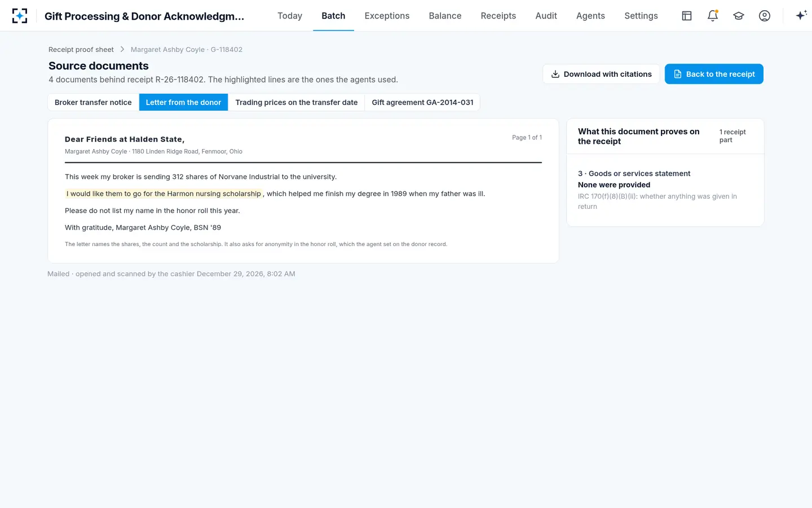This screenshot has width=812, height=508.
Task: Click the line about 312 shares of Norvane Industrial
Action: (201, 177)
